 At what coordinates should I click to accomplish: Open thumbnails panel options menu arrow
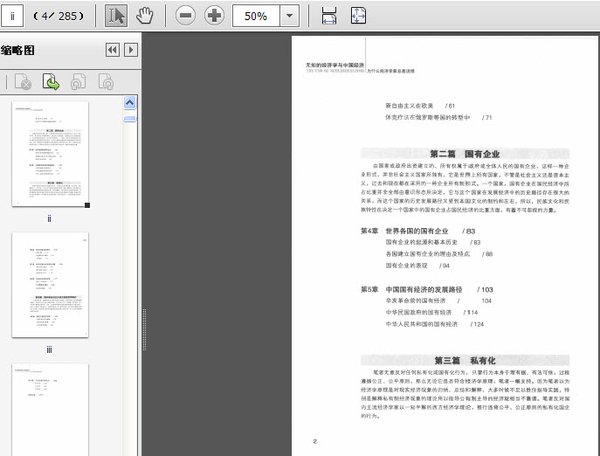tap(130, 50)
